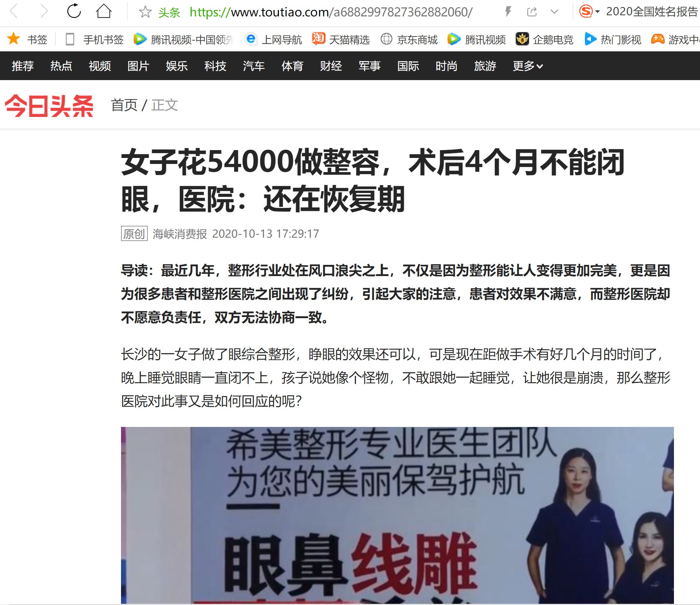Select the 娱乐 navigation tab
Image resolution: width=700 pixels, height=605 pixels.
177,66
